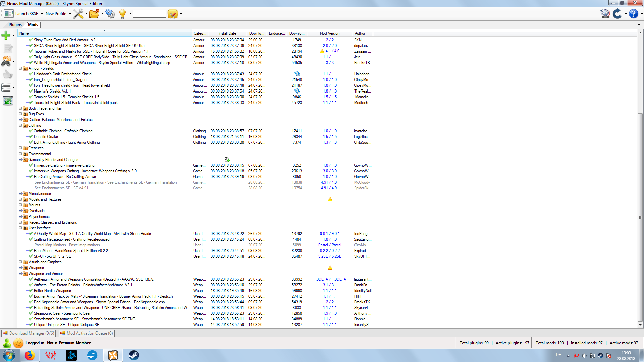Click the New Profile button
The height and width of the screenshot is (362, 644).
56,14
